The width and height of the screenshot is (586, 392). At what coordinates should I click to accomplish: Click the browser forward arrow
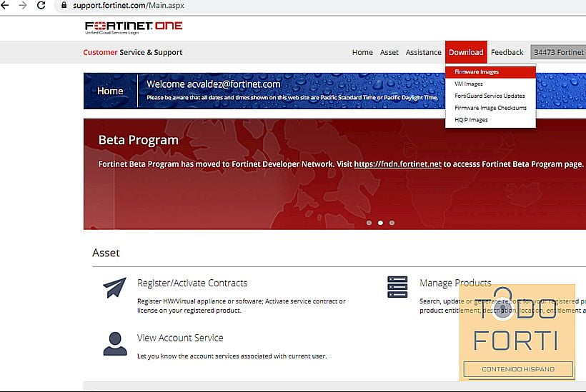[23, 5]
